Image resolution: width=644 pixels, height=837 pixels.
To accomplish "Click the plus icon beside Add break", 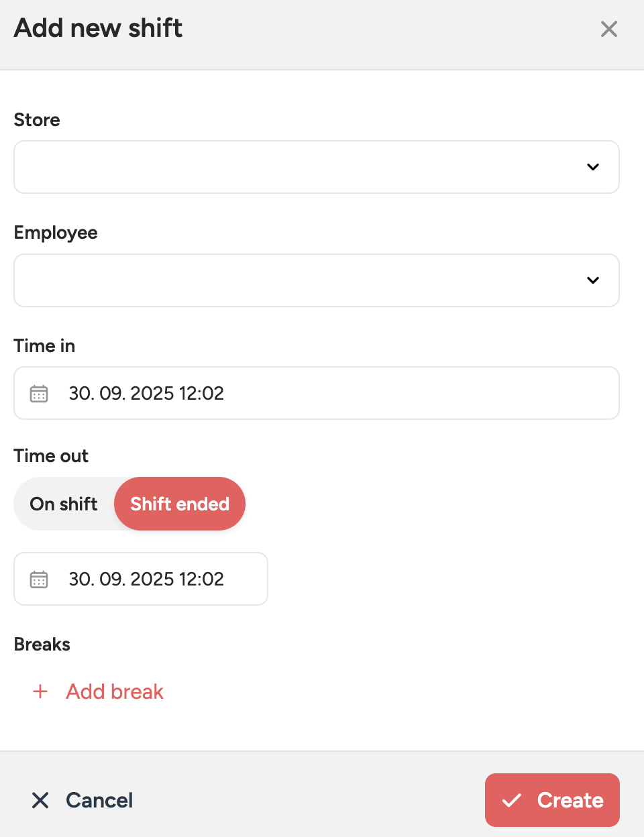I will click(x=40, y=691).
